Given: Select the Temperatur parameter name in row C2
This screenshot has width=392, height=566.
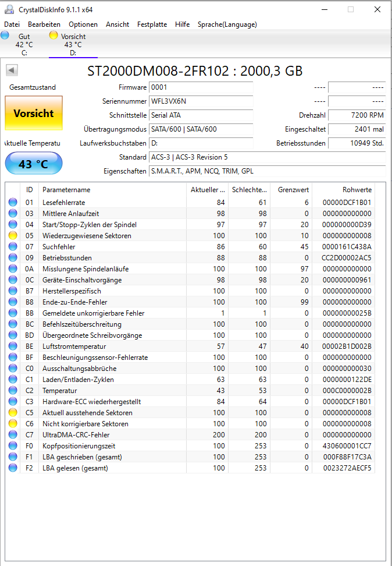Looking at the screenshot, I should [x=59, y=391].
